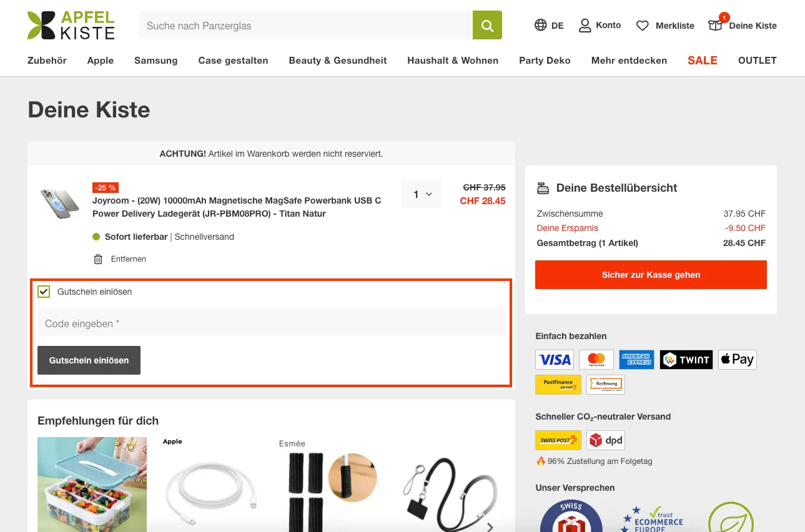Screen dimensions: 805x532
Task: Click the voucher code input field
Action: click(x=271, y=322)
